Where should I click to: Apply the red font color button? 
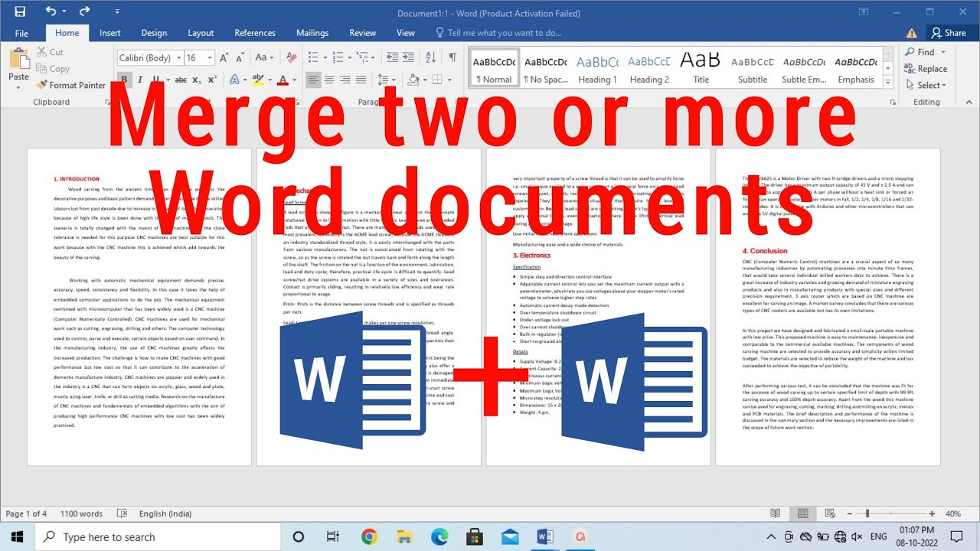(283, 80)
